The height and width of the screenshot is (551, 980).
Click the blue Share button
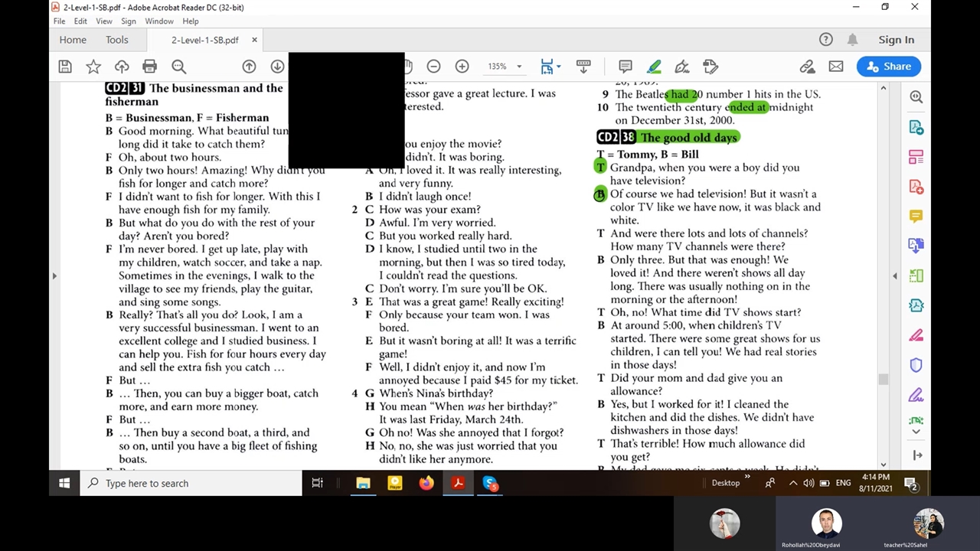click(888, 67)
